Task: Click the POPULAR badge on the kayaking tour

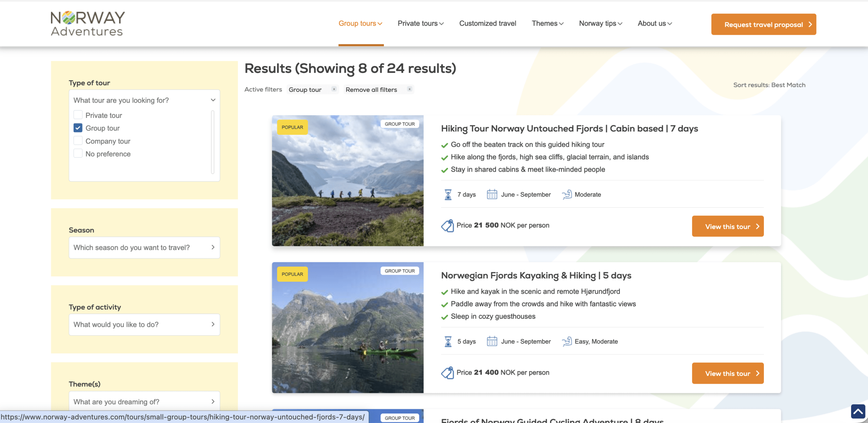Action: coord(292,274)
